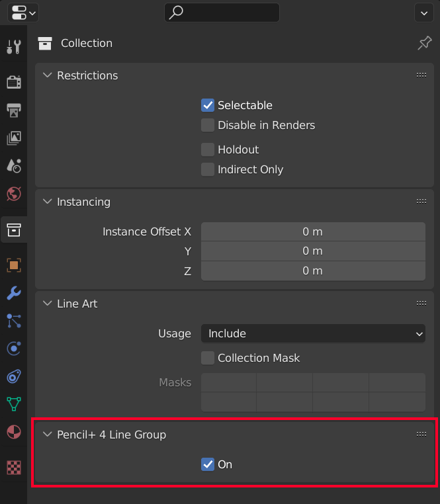Open the Output properties tab
This screenshot has width=440, height=504.
click(14, 110)
